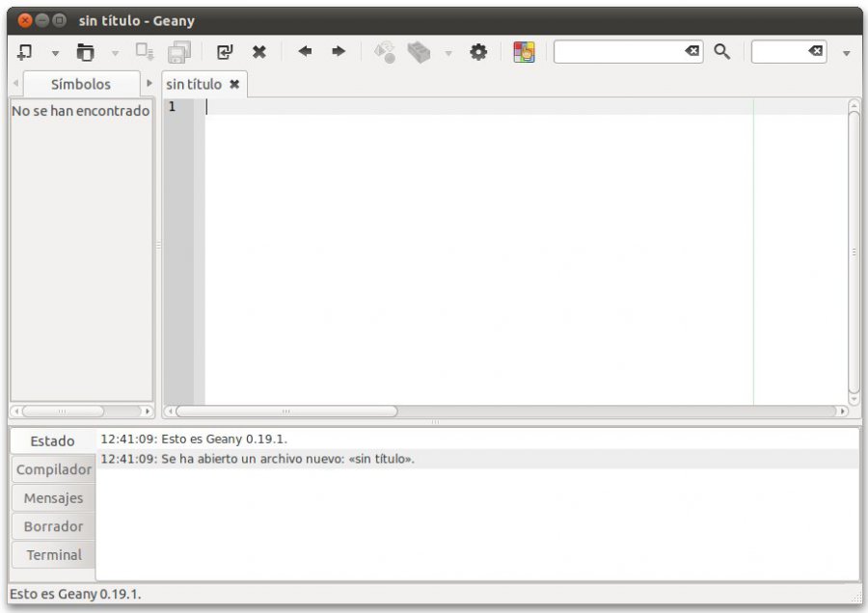Image resolution: width=868 pixels, height=613 pixels.
Task: Switch to the 'sin título' document tab
Action: [194, 84]
